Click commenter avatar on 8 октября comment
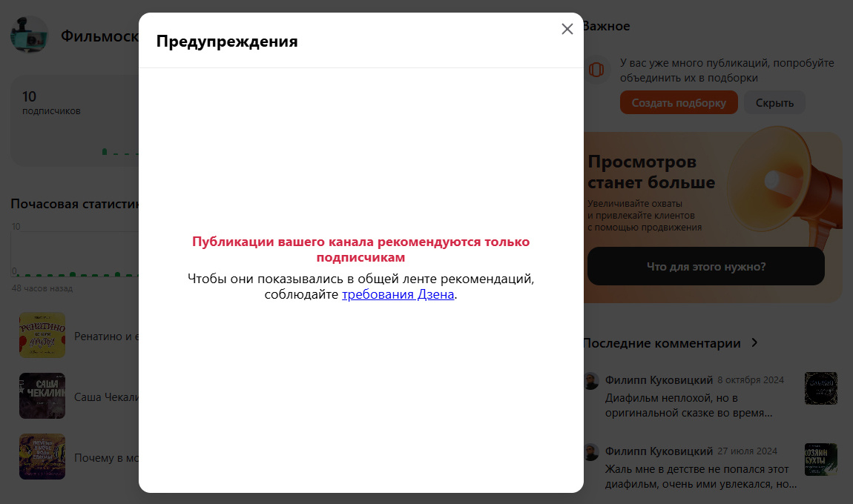 pyautogui.click(x=590, y=380)
